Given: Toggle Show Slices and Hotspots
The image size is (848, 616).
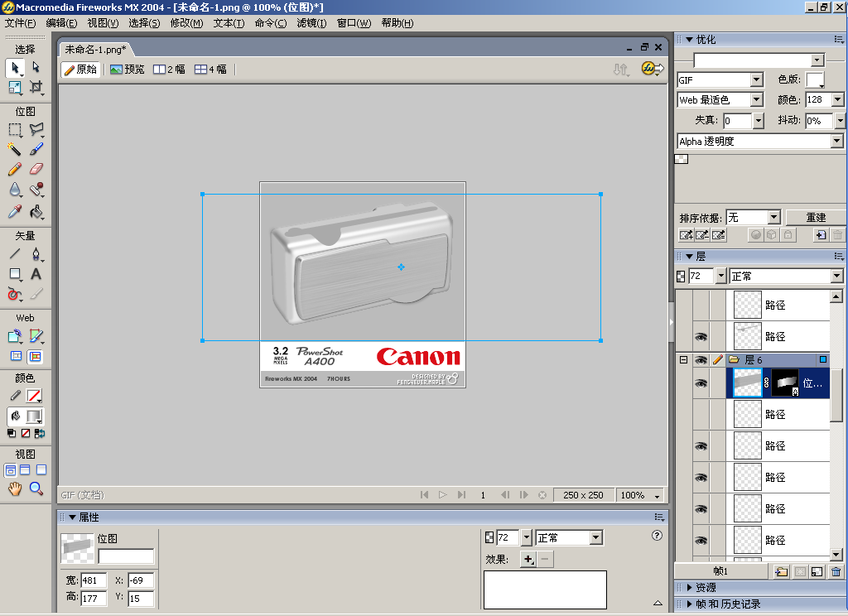Looking at the screenshot, I should 35,356.
